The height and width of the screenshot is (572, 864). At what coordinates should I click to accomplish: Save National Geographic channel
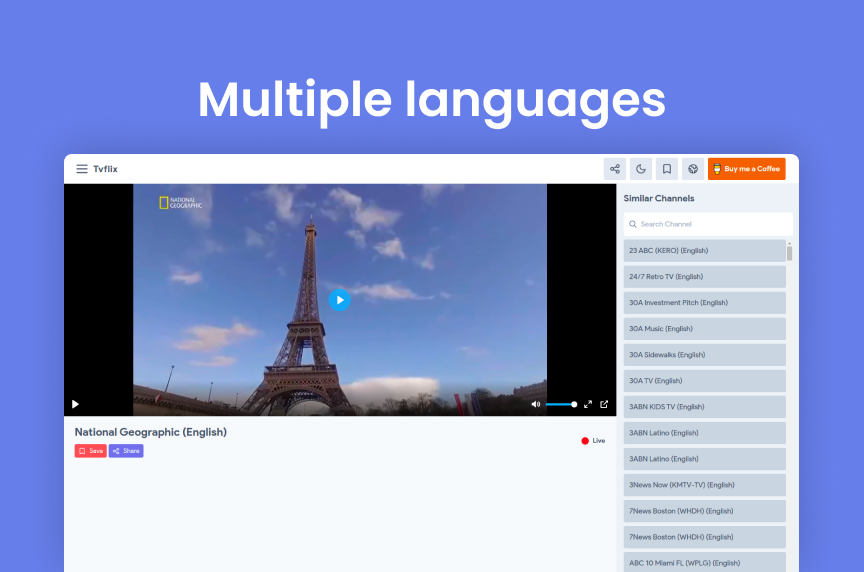coord(90,451)
